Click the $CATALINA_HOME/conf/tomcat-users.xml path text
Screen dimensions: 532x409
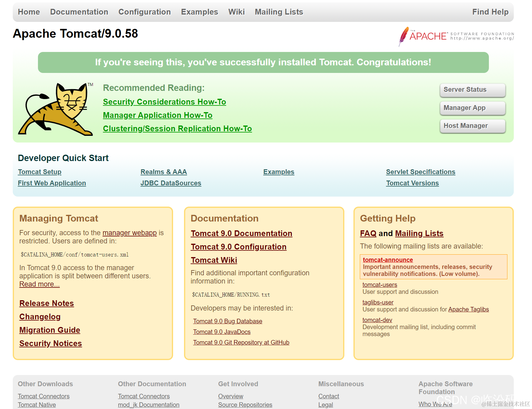pyautogui.click(x=75, y=255)
